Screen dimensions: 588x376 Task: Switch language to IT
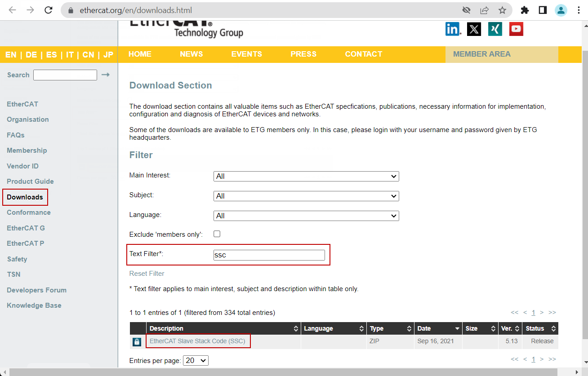pyautogui.click(x=70, y=55)
